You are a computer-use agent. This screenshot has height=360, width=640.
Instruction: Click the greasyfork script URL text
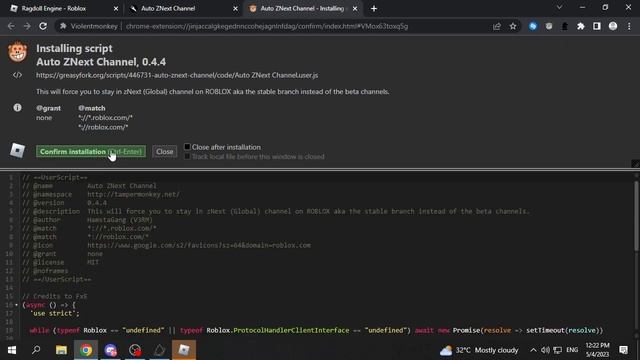click(177, 75)
